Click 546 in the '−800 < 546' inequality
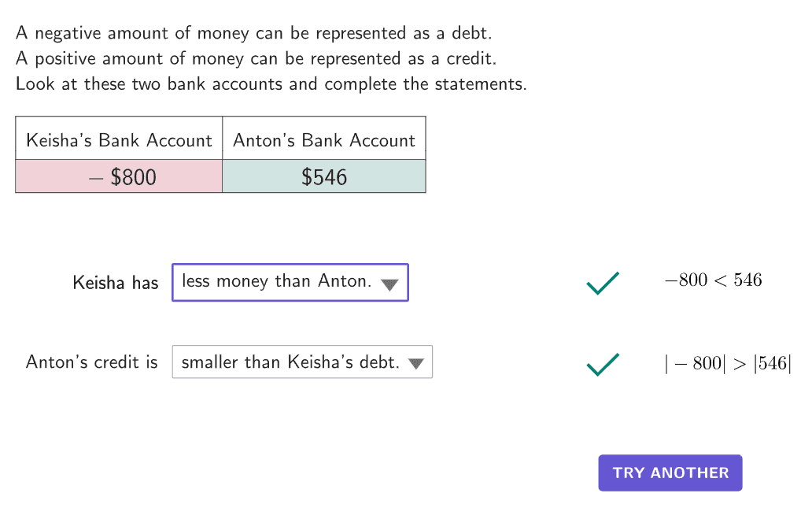The width and height of the screenshot is (812, 508). (747, 281)
